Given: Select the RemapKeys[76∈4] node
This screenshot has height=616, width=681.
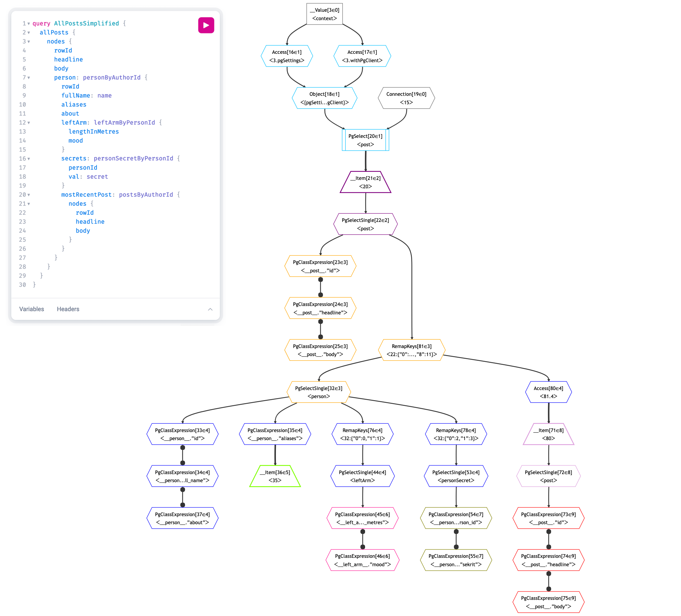Looking at the screenshot, I should pyautogui.click(x=362, y=434).
